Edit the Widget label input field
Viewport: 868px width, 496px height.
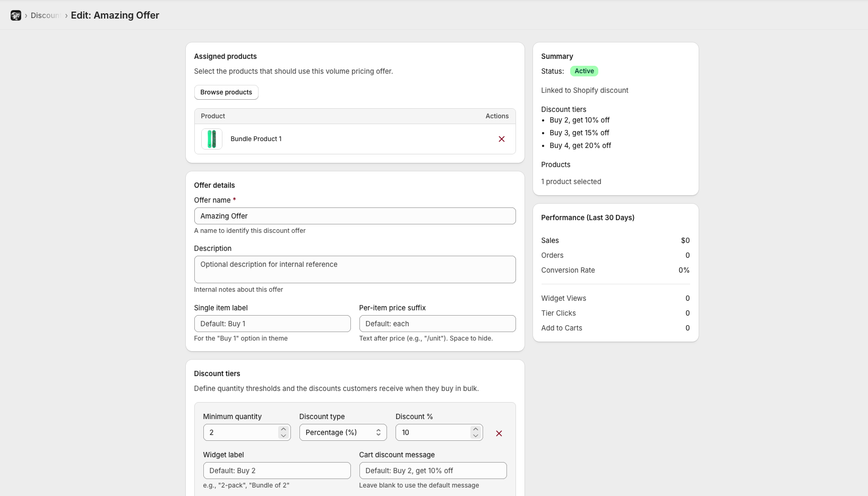[x=277, y=471]
